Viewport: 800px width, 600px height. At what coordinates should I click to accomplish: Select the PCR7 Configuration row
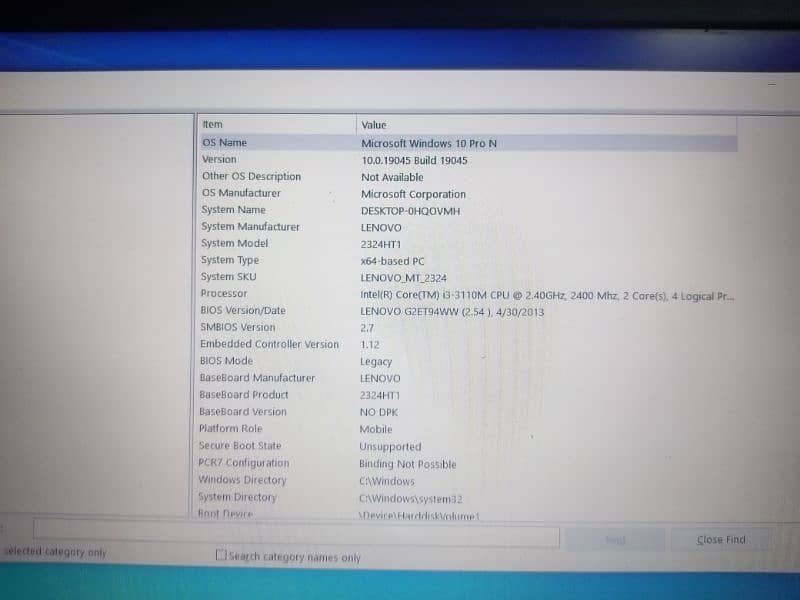pyautogui.click(x=243, y=463)
